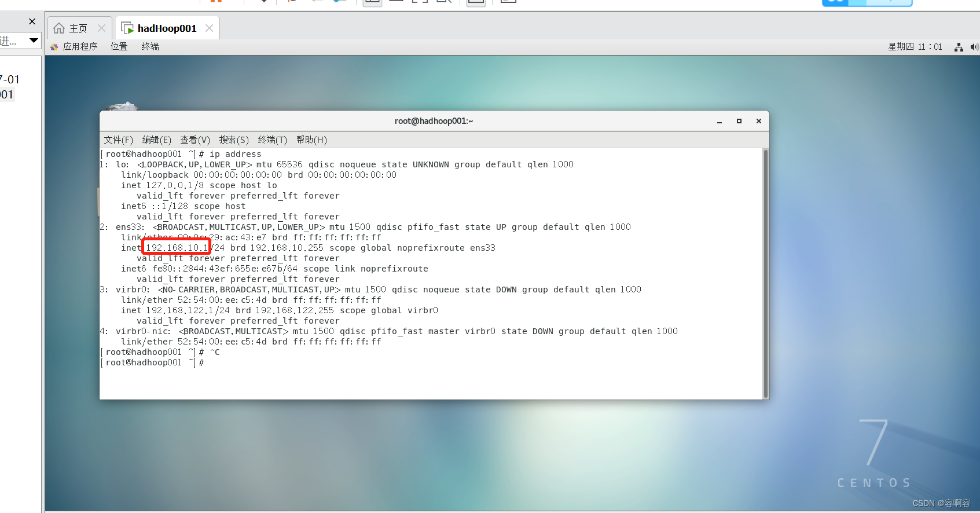Click 'inet 127.0.0.1/8' in terminal output

(x=163, y=185)
